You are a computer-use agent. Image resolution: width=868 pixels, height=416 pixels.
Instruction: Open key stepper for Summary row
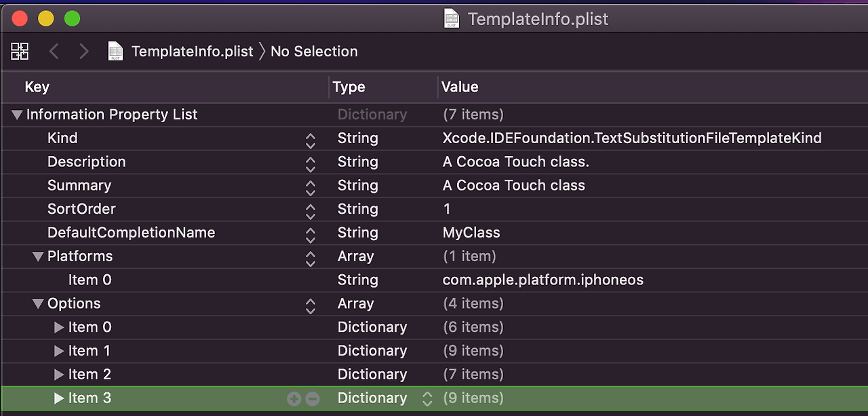[311, 188]
